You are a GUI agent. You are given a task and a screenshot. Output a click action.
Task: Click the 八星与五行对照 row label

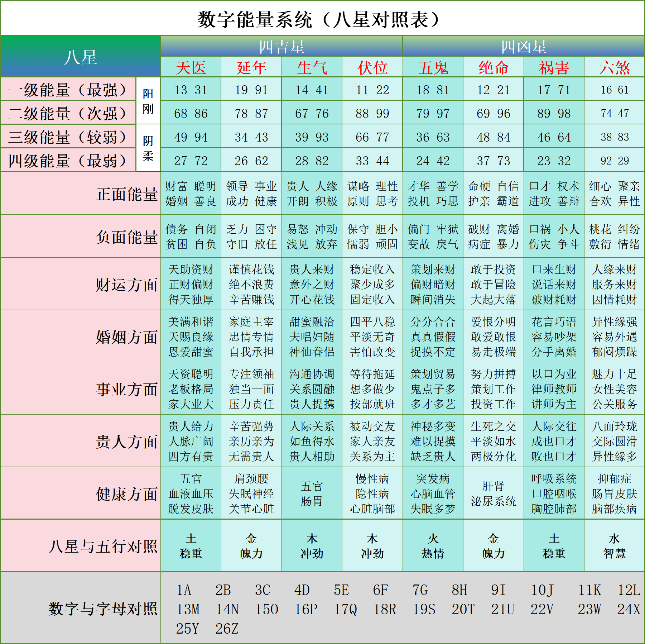pyautogui.click(x=80, y=545)
